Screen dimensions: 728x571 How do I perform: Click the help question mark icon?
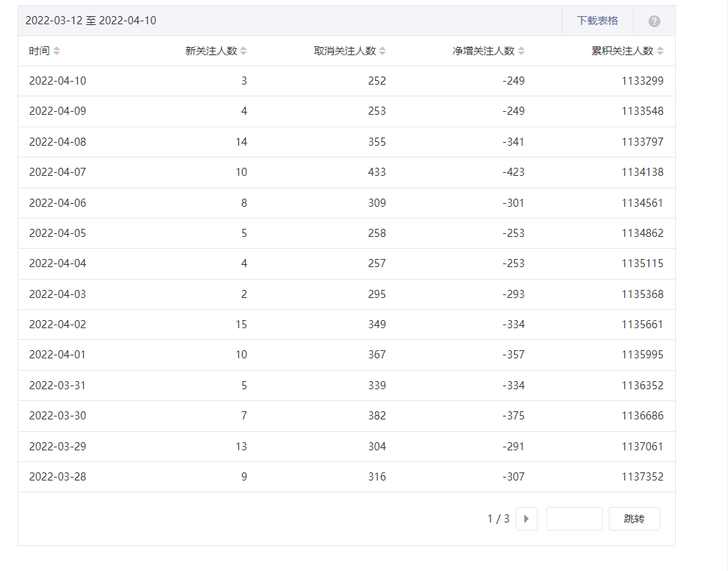[654, 21]
